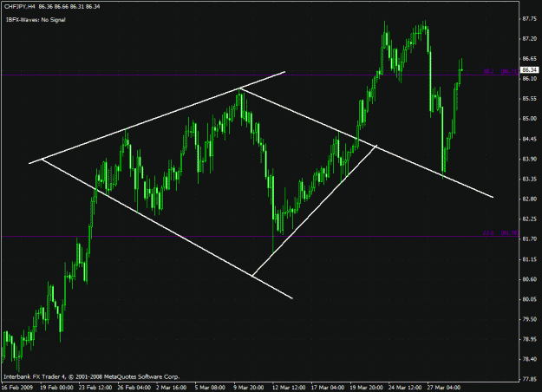Click the 83.35 price axis label
Viewport: 542px width, 392px height.
(530, 179)
